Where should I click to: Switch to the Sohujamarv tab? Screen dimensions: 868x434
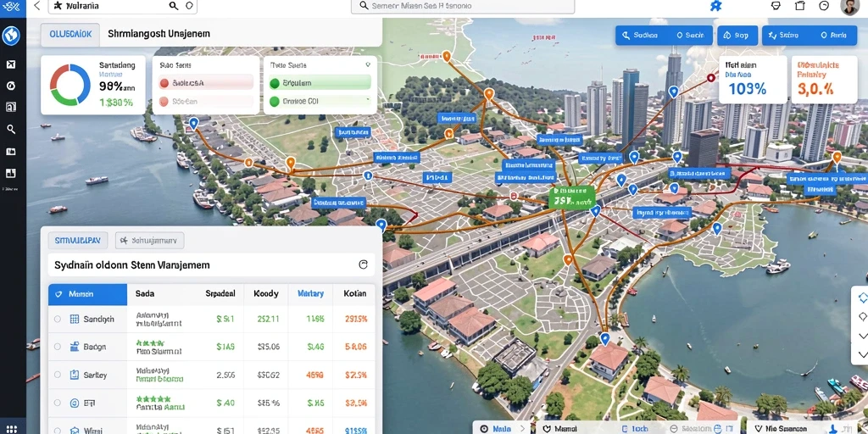point(149,240)
